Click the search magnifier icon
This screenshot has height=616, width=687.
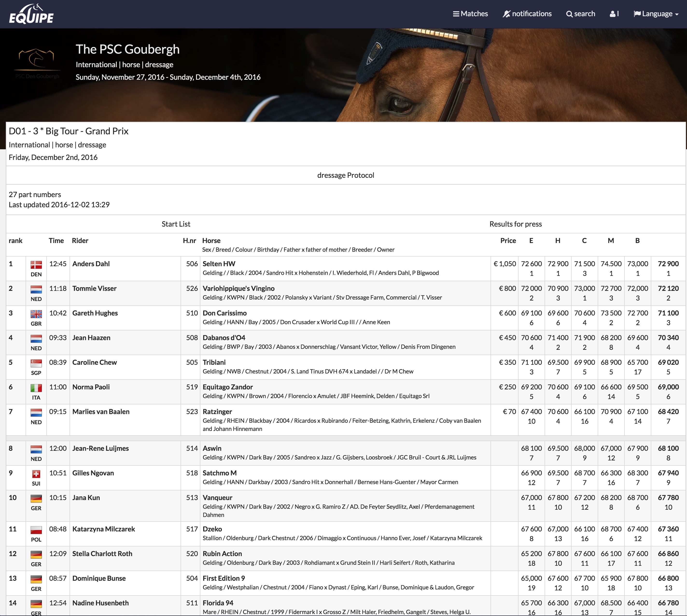(569, 14)
